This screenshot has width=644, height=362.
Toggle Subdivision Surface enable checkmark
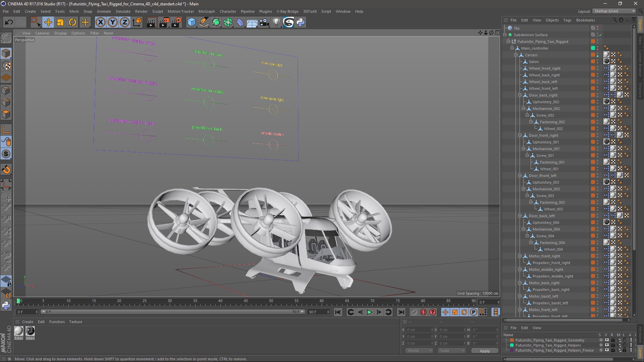point(600,35)
